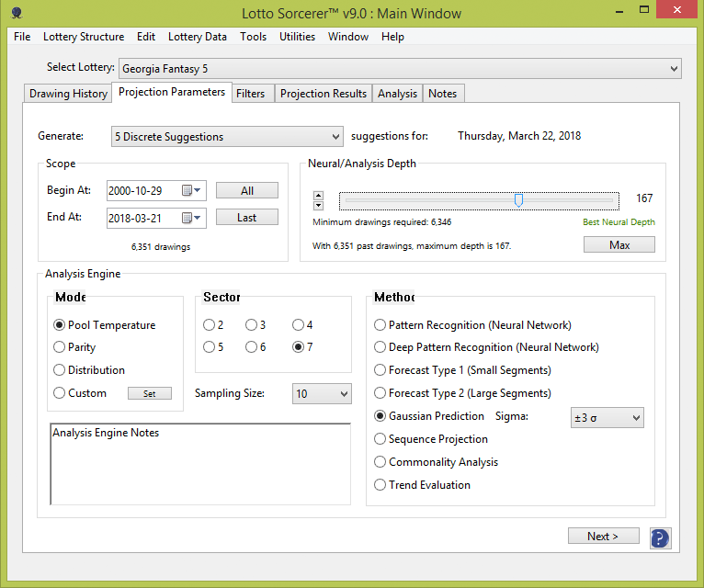The height and width of the screenshot is (588, 704).
Task: Minimize the Lotto Sorcerer window
Action: tap(619, 11)
